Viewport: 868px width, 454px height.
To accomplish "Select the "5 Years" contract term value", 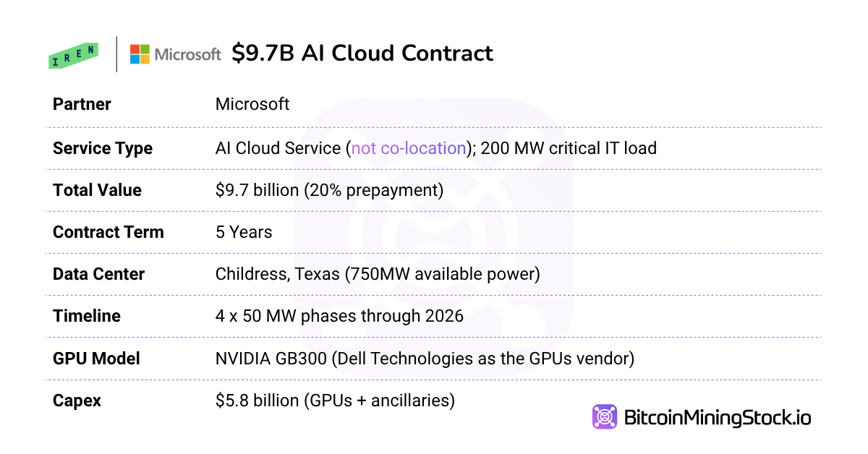I will 244,232.
